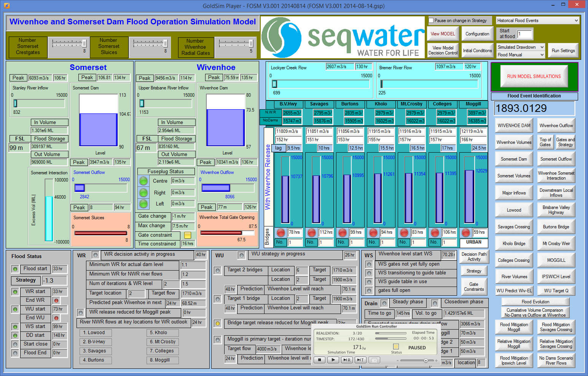Open View MODEL
Image resolution: width=588 pixels, height=376 pixels.
[x=443, y=34]
